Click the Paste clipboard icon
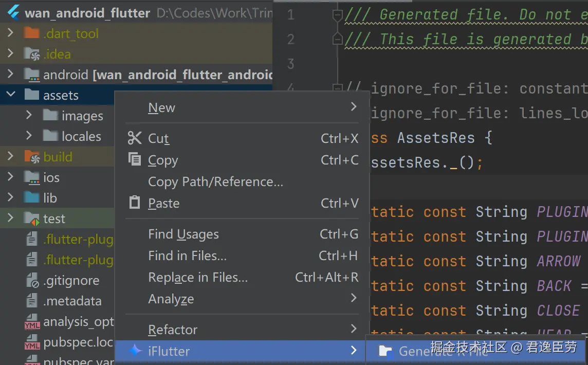This screenshot has height=365, width=588. [135, 203]
